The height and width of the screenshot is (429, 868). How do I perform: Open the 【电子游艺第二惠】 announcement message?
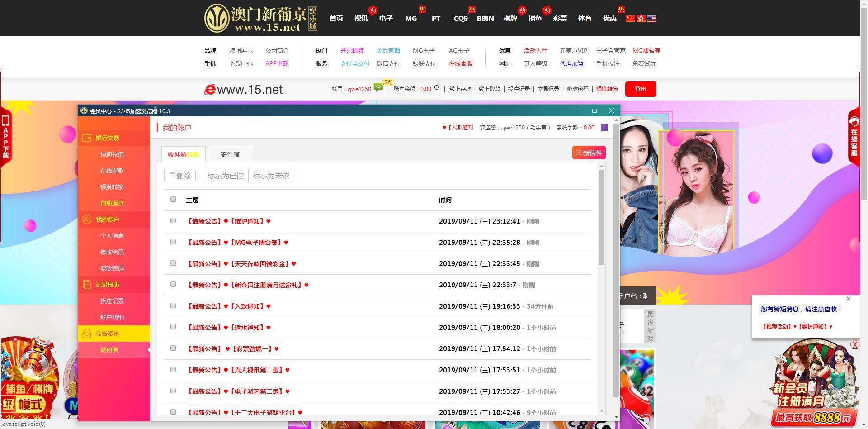(x=238, y=391)
